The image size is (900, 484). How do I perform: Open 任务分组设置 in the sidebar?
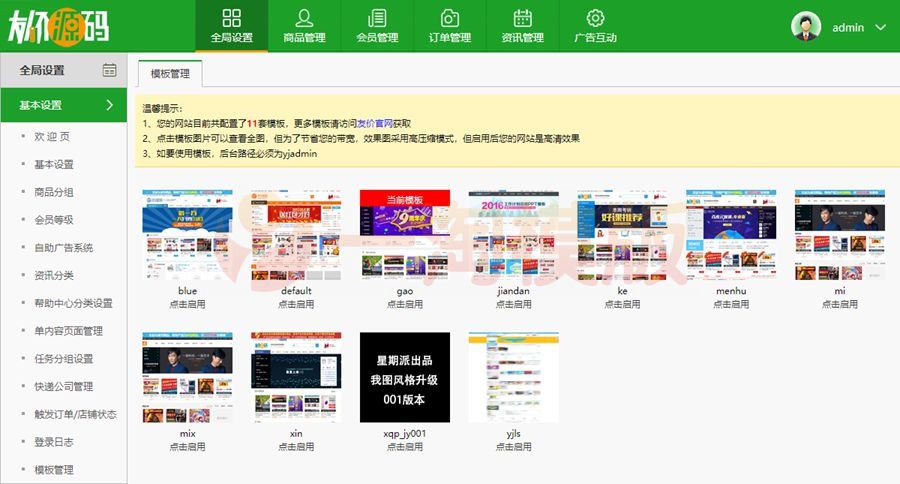click(x=64, y=359)
